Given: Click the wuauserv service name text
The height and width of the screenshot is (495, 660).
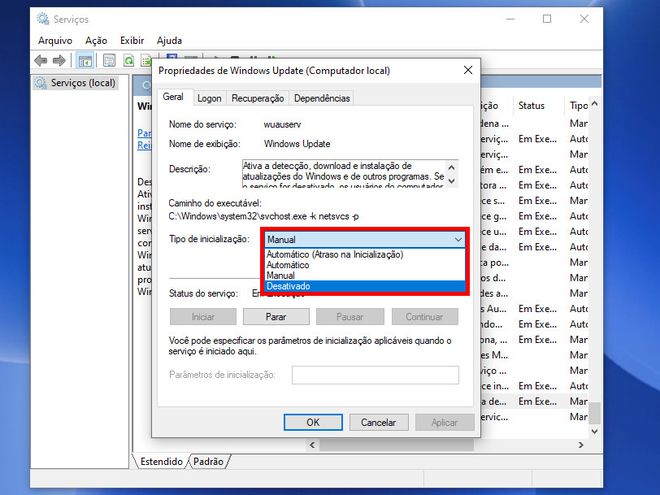Looking at the screenshot, I should 282,125.
